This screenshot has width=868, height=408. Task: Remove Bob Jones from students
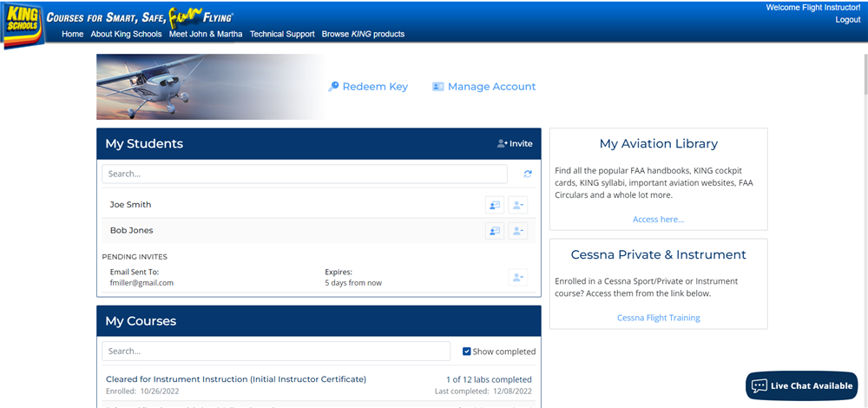pos(517,231)
